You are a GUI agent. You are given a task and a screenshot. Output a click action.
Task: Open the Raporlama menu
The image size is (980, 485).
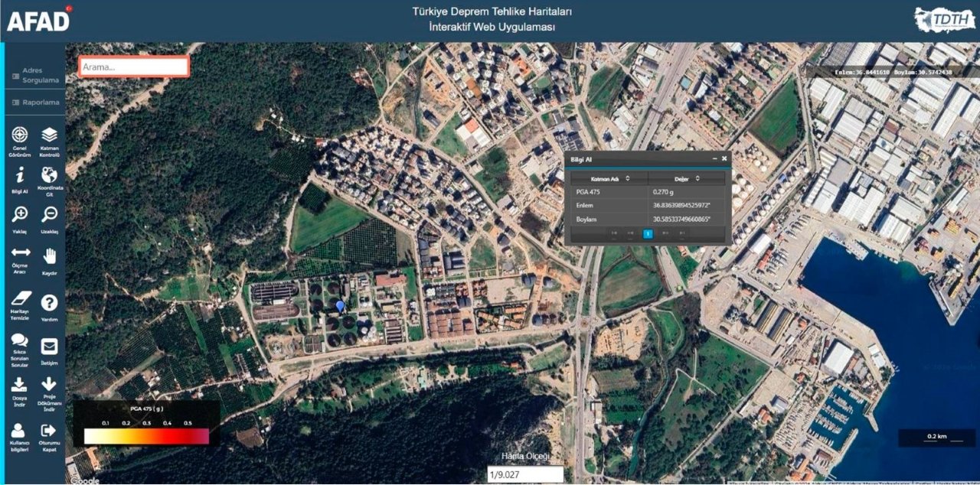(34, 102)
